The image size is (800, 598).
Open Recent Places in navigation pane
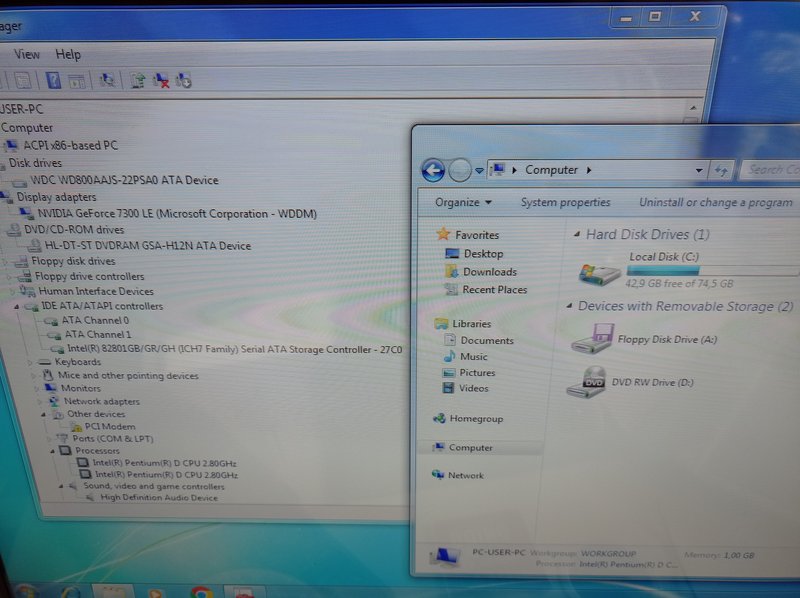click(x=494, y=290)
